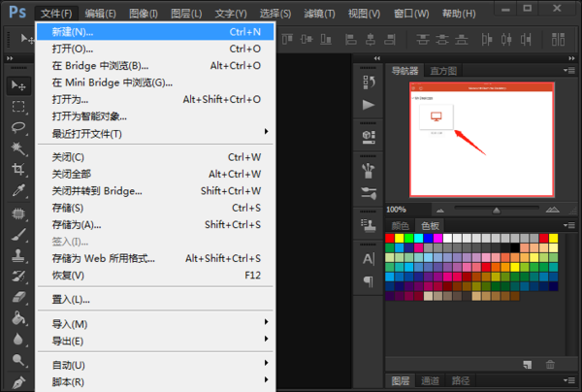Expand the 最近打开文件(T) submenu
The width and height of the screenshot is (582, 392).
155,134
